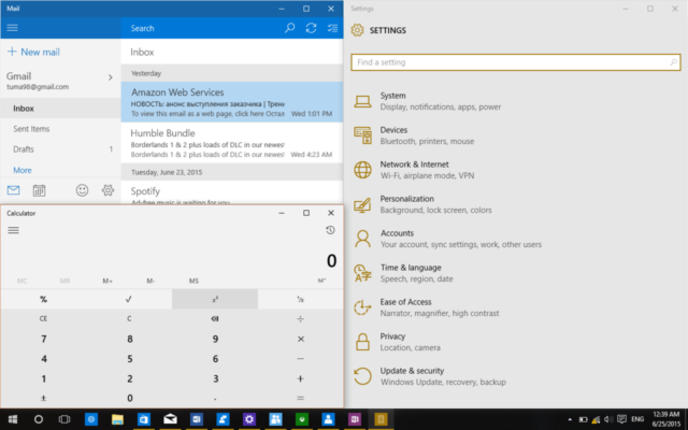Sync the mailbox with refresh icon
The height and width of the screenshot is (430, 688).
point(311,28)
